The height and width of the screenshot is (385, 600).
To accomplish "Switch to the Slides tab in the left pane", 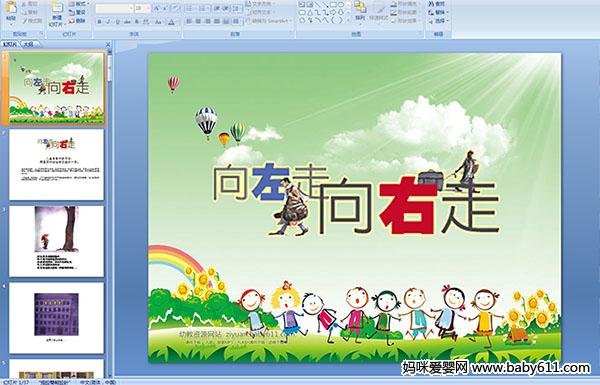I will [x=10, y=44].
